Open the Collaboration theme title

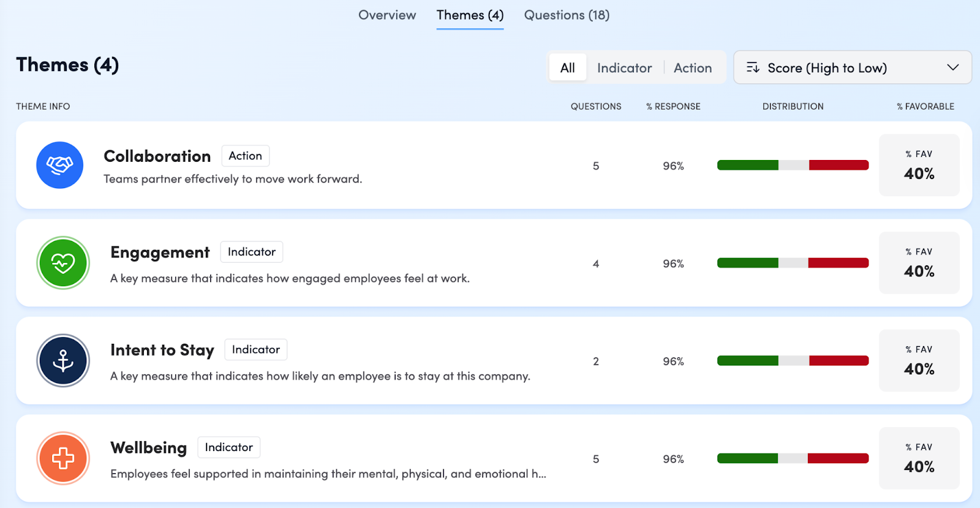pyautogui.click(x=157, y=156)
